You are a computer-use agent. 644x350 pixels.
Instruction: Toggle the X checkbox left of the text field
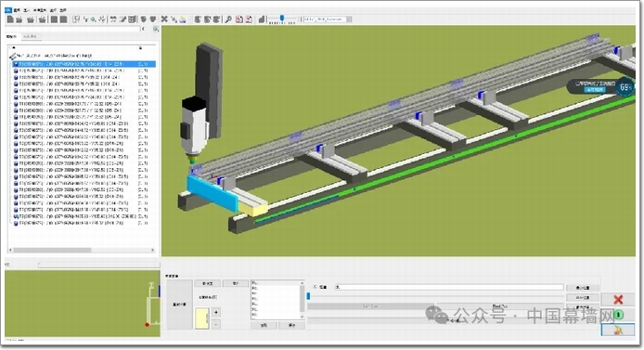[315, 287]
